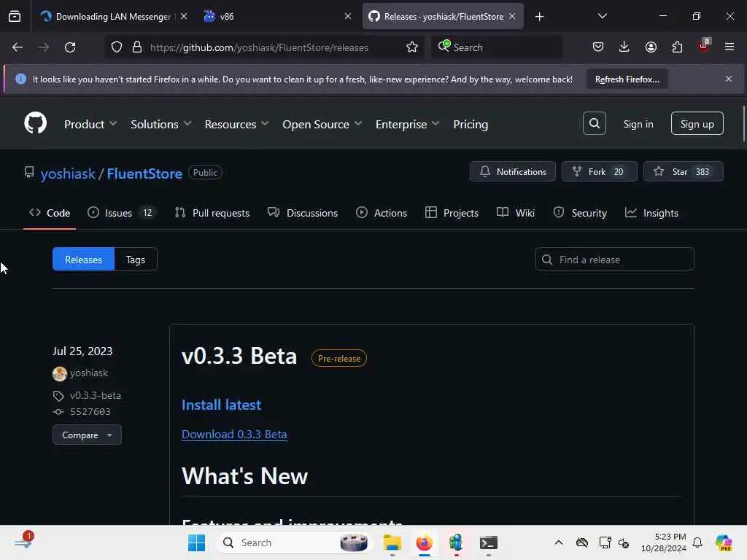
Task: Open a new tab with the plus icon
Action: [539, 17]
